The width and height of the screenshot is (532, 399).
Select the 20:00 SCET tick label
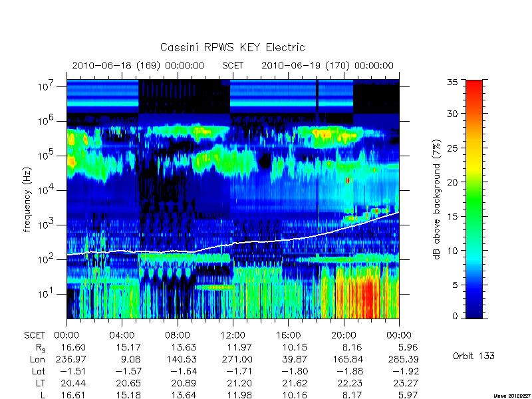[344, 335]
